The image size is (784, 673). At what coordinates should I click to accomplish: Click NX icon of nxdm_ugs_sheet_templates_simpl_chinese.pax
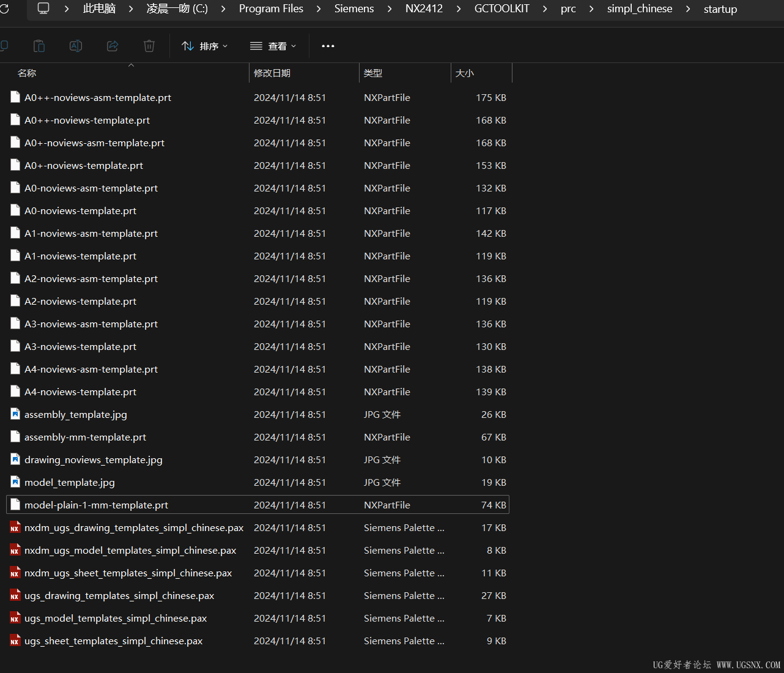[15, 573]
